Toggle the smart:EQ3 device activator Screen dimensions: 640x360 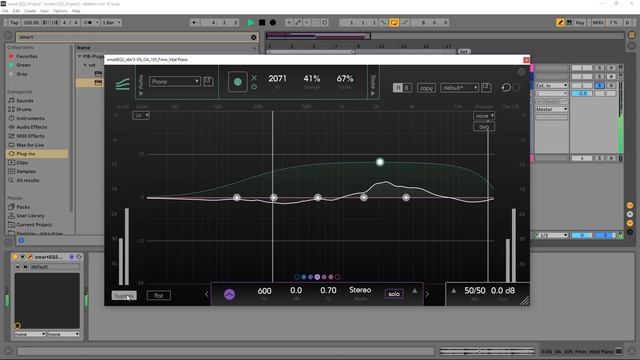(x=15, y=257)
